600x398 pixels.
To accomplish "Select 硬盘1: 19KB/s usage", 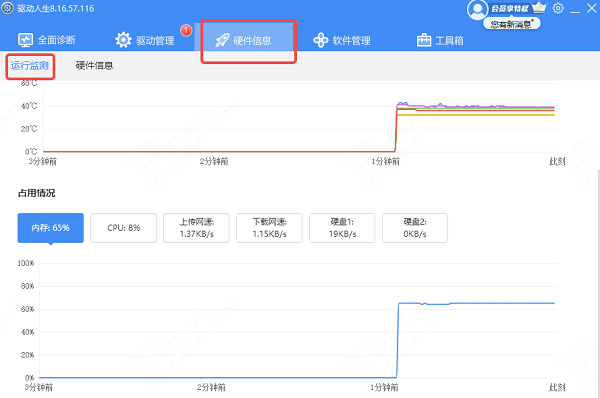I will (x=342, y=228).
